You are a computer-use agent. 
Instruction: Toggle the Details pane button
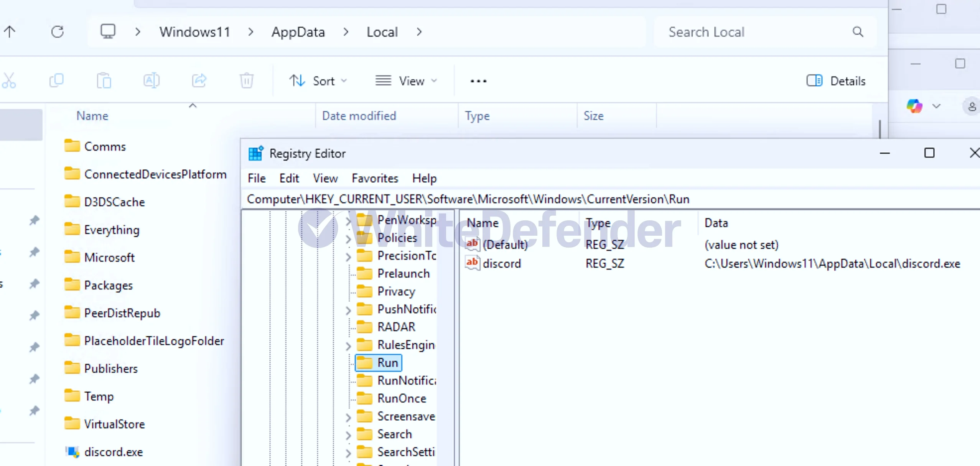(836, 81)
